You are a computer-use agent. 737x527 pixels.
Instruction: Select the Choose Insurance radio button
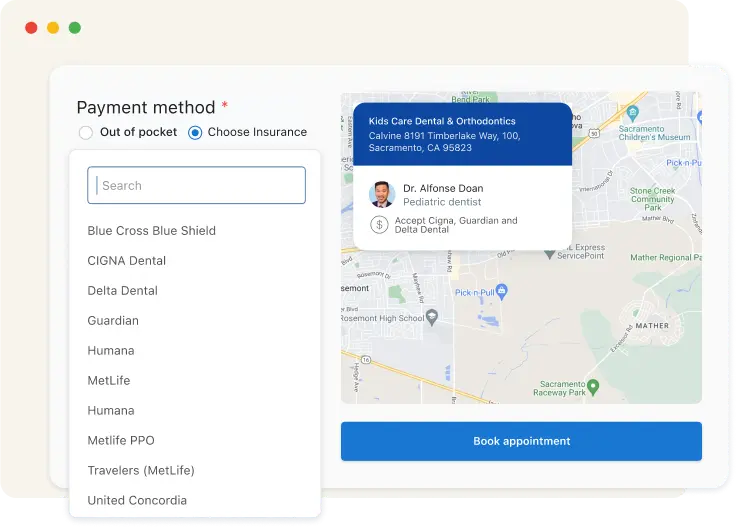[x=195, y=133]
